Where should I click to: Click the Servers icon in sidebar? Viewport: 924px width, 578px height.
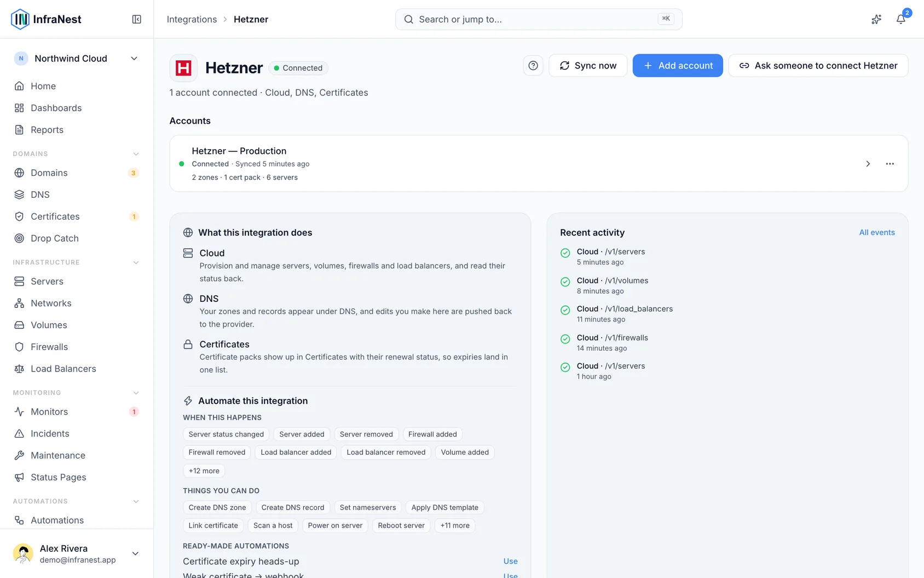pos(19,281)
